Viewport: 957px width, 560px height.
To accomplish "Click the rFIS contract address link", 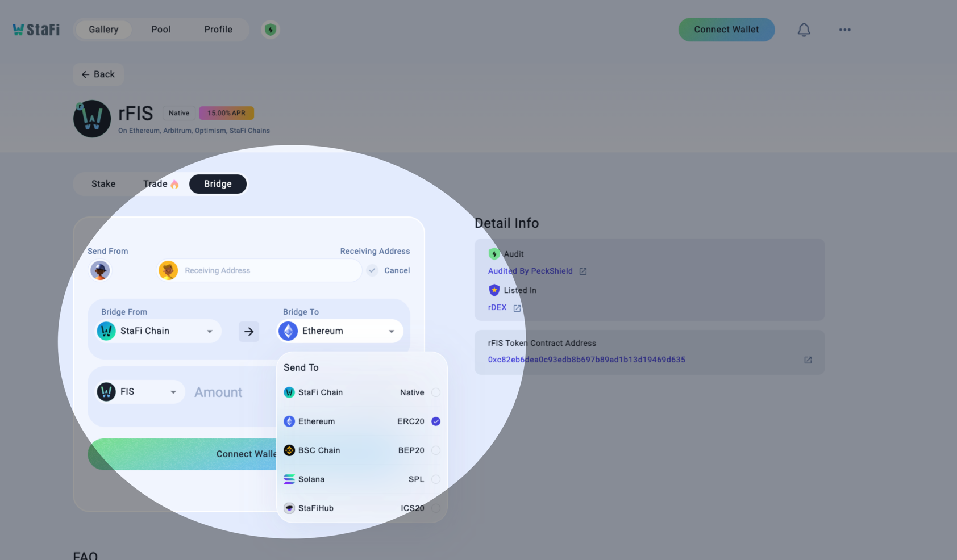I will pos(586,360).
